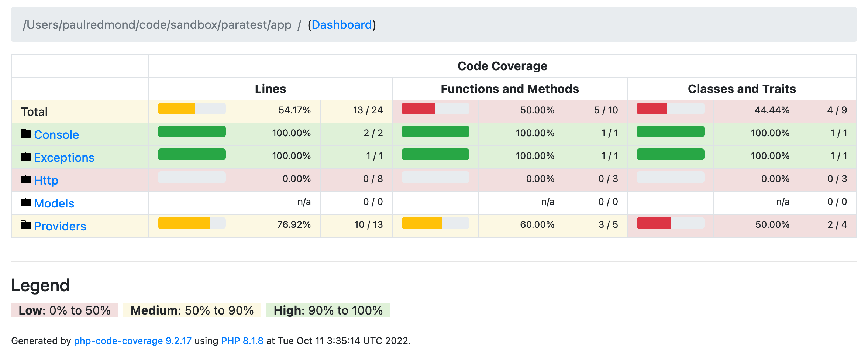Open the Exceptions directory report

(64, 157)
